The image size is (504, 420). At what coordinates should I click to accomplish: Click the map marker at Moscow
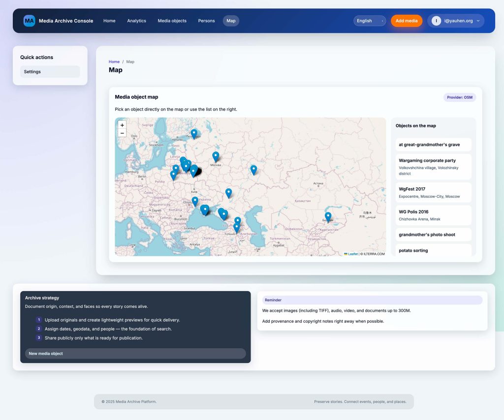[x=216, y=156]
